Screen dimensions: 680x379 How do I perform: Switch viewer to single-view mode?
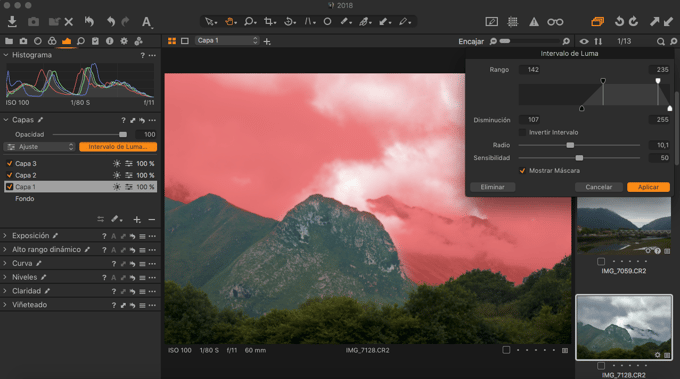tap(185, 41)
